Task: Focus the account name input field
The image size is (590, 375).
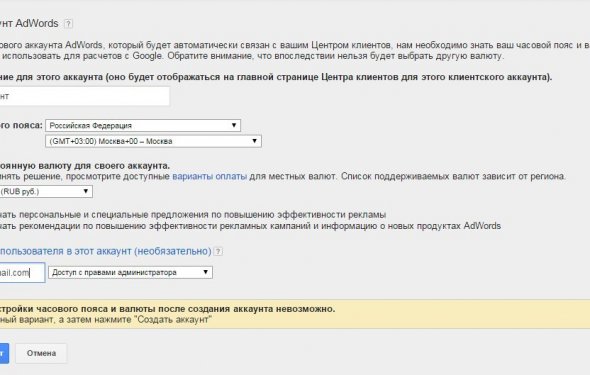Action: 84,96
